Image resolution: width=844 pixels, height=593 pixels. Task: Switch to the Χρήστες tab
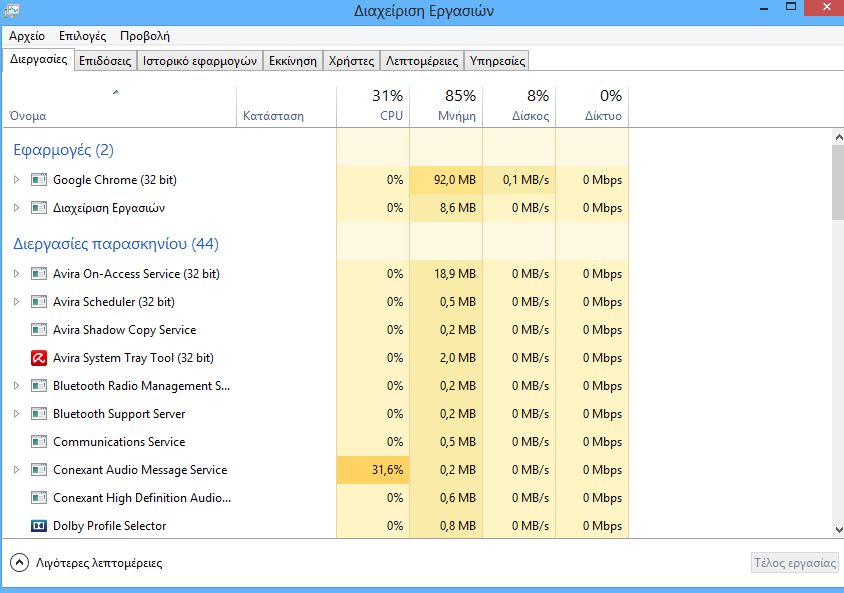[x=351, y=61]
